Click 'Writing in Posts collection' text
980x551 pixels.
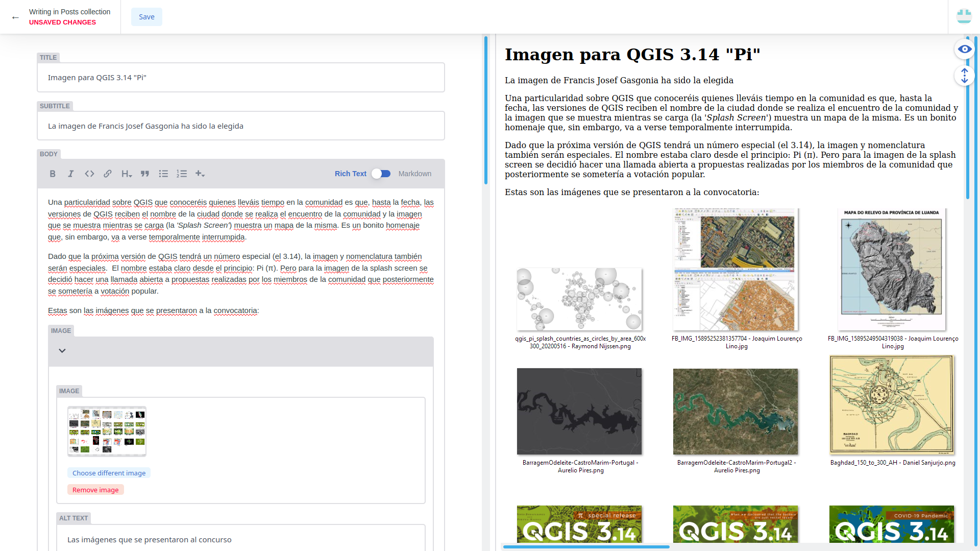coord(69,12)
